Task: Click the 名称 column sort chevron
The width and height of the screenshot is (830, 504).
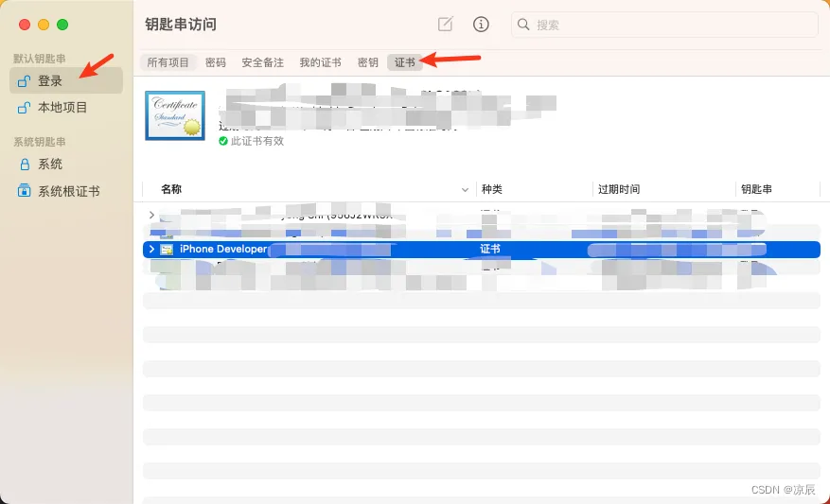Action: pyautogui.click(x=465, y=189)
